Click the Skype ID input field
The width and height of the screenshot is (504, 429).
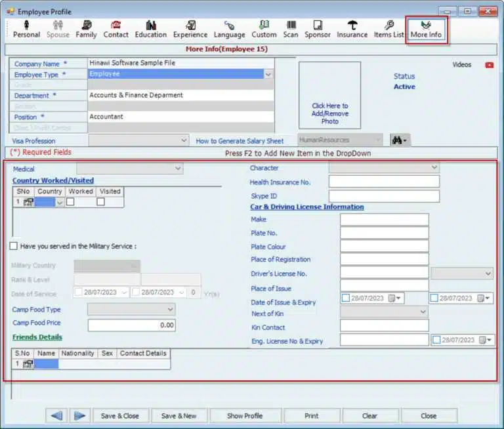pyautogui.click(x=384, y=196)
